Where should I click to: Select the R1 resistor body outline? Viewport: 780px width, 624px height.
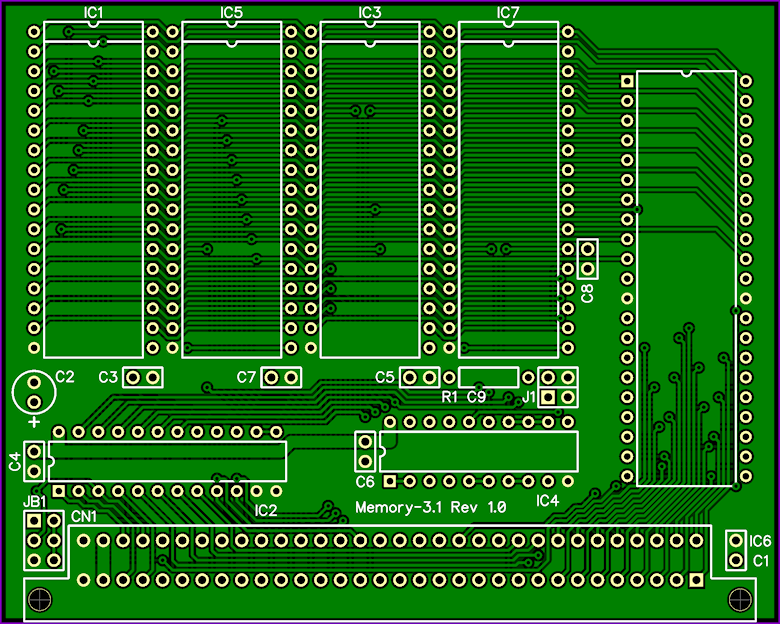point(488,377)
